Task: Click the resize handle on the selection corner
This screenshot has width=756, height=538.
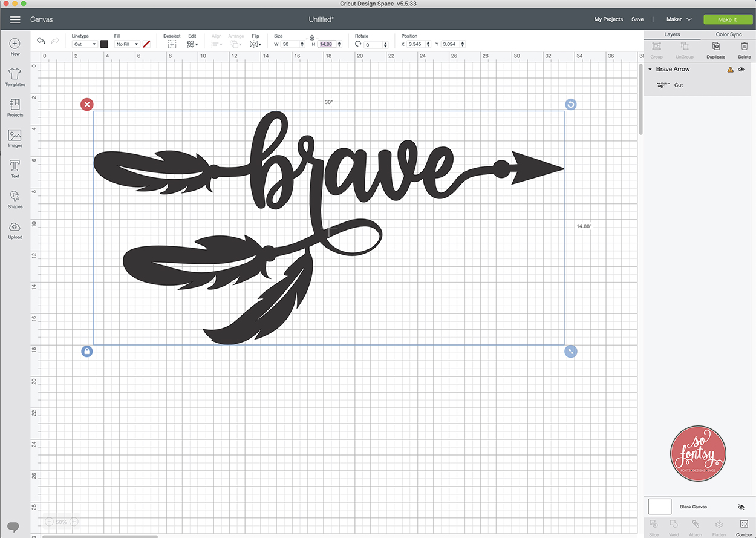Action: [x=570, y=351]
